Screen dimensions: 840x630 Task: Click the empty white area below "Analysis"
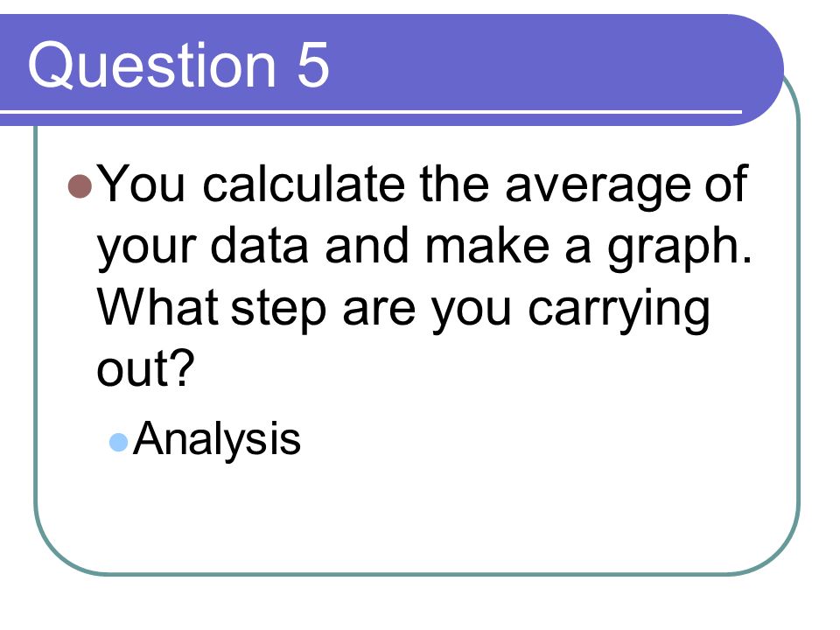pyautogui.click(x=418, y=514)
